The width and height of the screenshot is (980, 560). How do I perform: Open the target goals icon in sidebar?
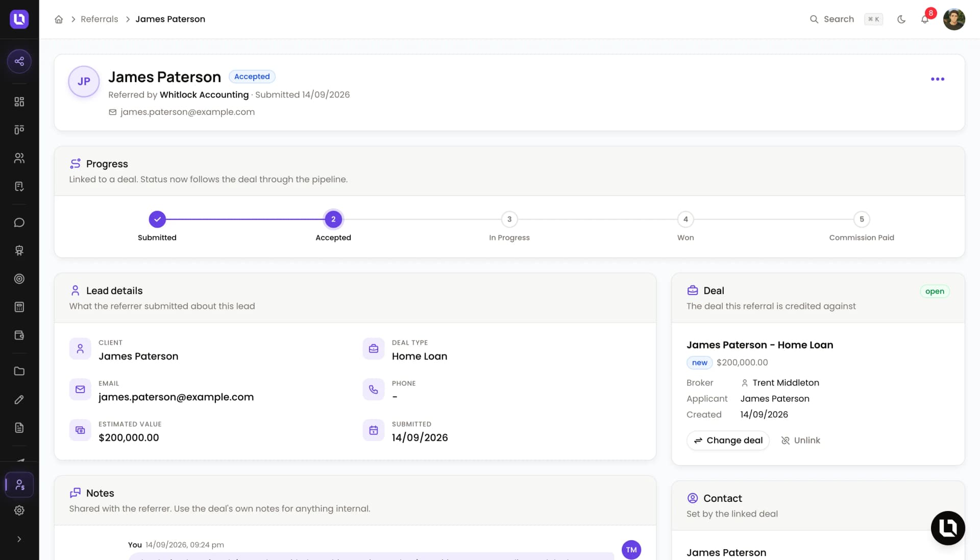[19, 279]
